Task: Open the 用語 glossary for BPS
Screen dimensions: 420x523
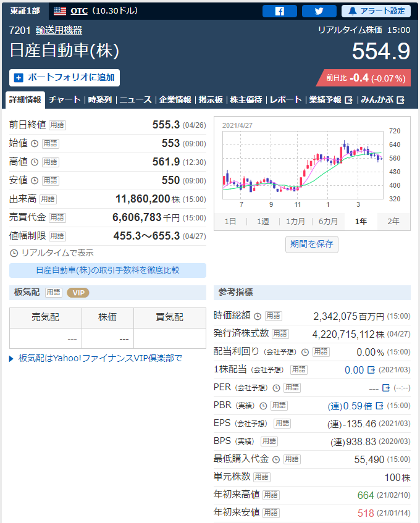Action: pyautogui.click(x=269, y=441)
